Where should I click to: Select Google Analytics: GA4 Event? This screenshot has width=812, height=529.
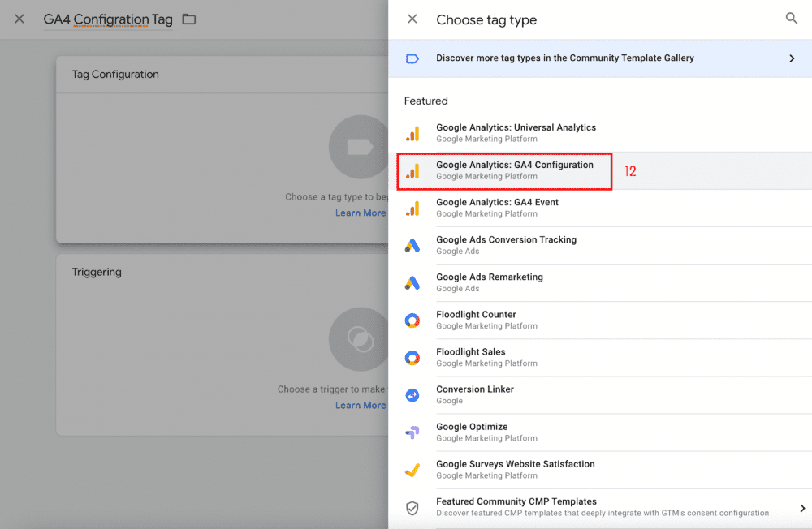point(600,208)
